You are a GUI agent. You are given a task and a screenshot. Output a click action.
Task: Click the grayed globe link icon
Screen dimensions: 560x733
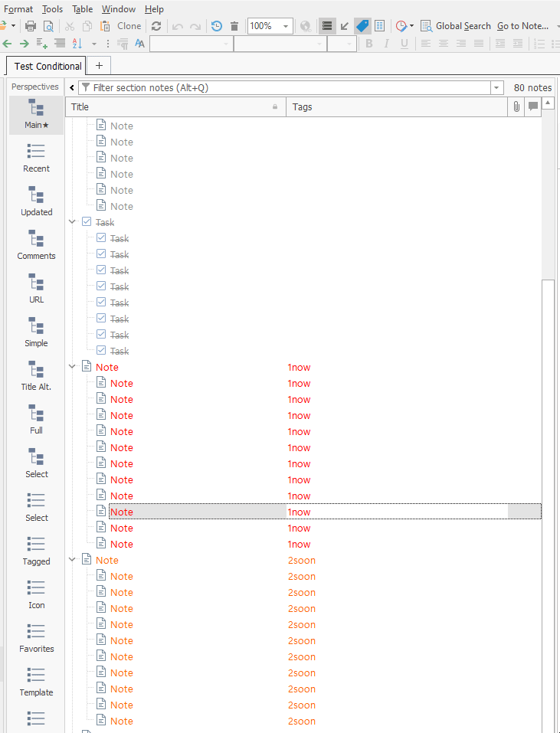click(306, 26)
